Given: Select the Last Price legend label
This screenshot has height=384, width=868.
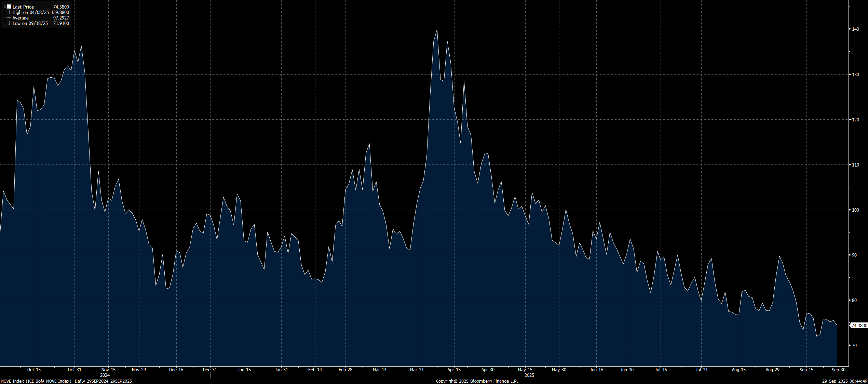Looking at the screenshot, I should point(23,7).
